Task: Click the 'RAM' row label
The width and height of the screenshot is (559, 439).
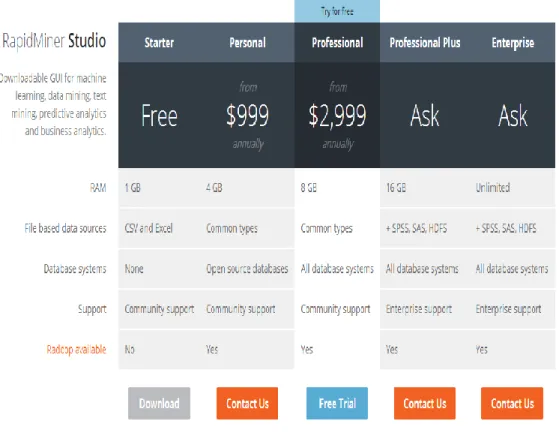Action: 98,188
